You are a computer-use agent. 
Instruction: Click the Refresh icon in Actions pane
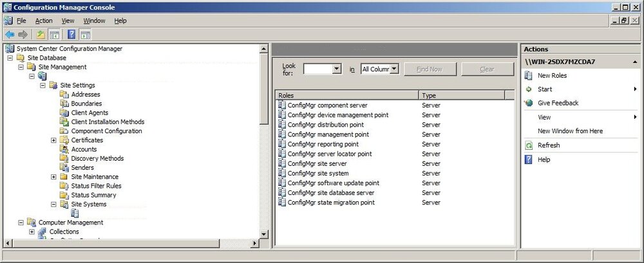(x=529, y=145)
